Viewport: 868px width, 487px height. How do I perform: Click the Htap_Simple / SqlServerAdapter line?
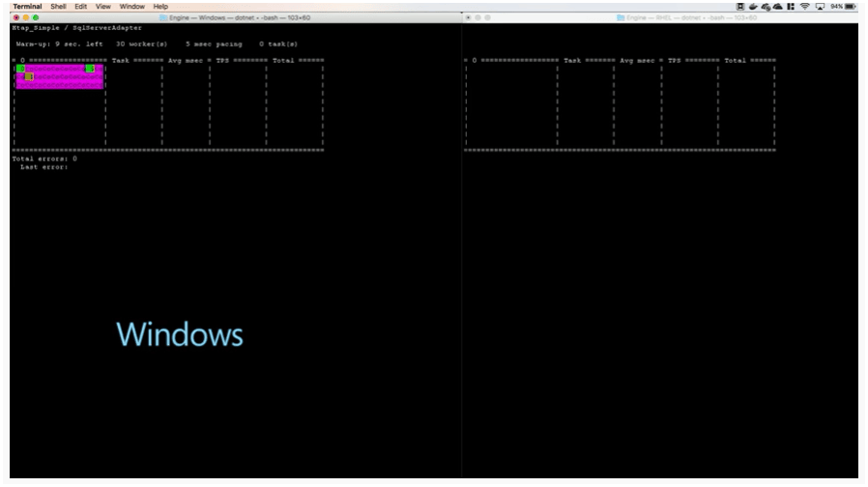point(77,28)
